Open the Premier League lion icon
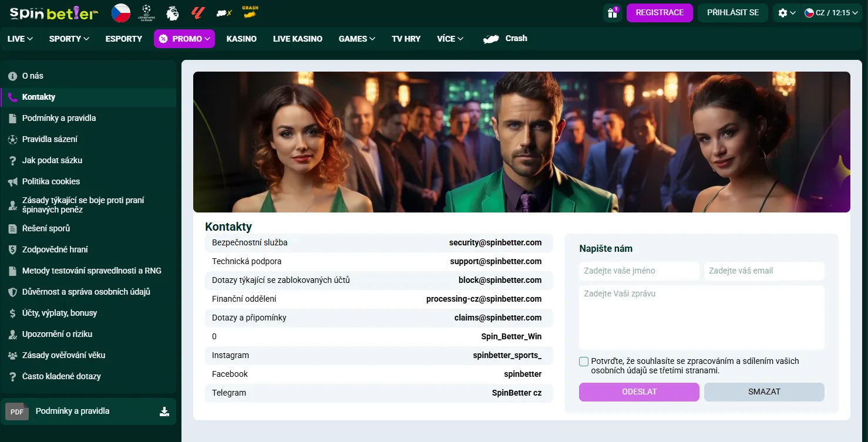 [173, 13]
